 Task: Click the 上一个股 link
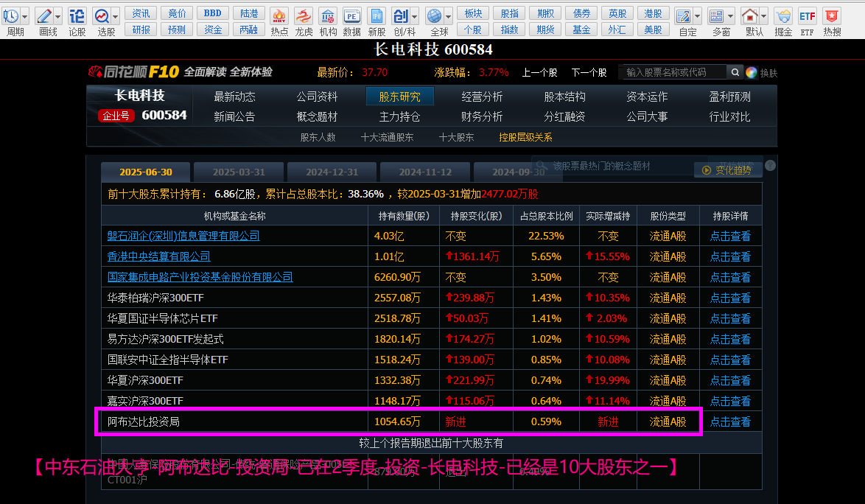(x=539, y=73)
